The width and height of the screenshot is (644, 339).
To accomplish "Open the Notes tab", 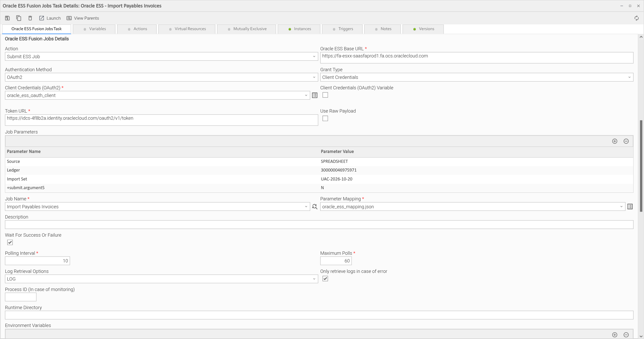I will (383, 29).
